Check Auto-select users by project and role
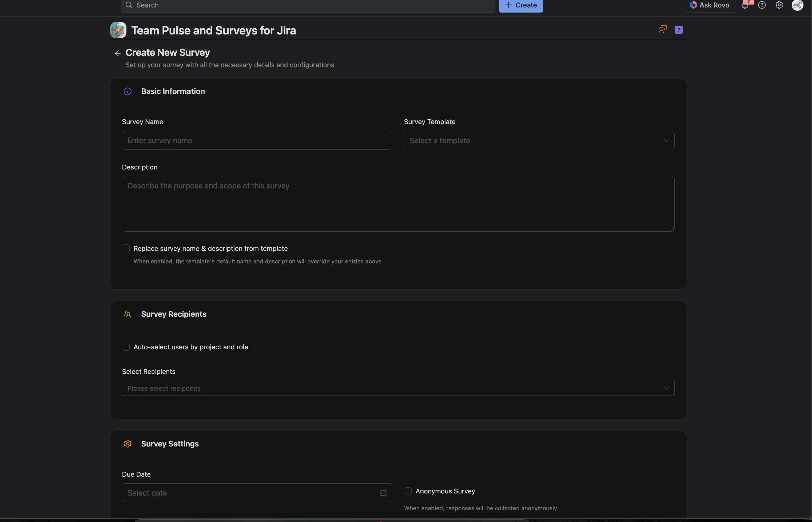This screenshot has width=812, height=522. pos(126,347)
